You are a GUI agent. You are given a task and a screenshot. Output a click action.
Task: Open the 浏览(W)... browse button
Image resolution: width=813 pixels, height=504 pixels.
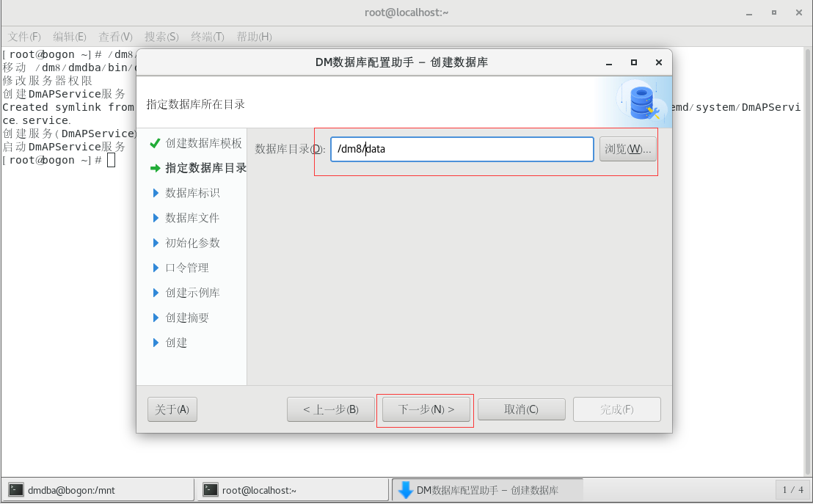[x=628, y=150]
